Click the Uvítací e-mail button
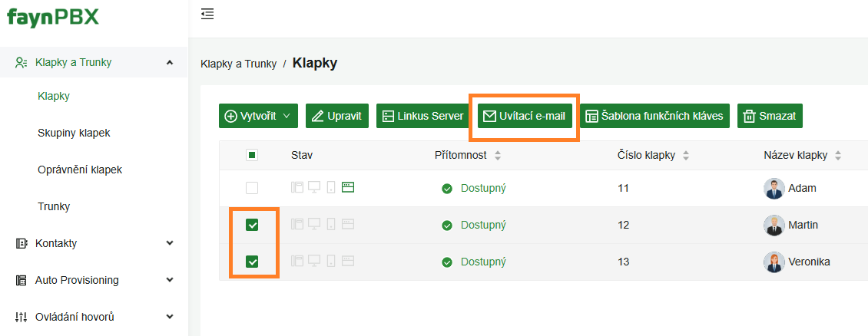The height and width of the screenshot is (336, 868). point(525,116)
